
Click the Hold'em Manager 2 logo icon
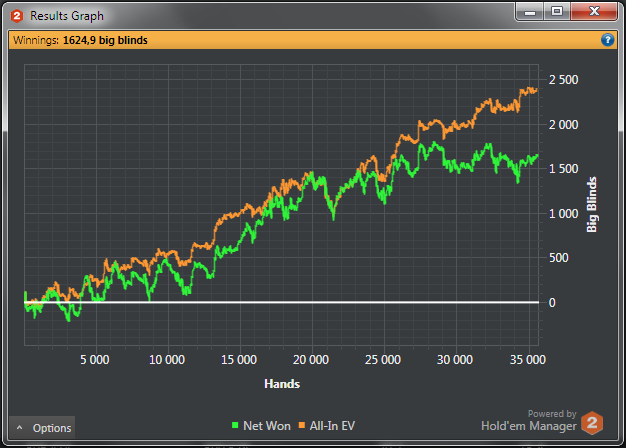(x=592, y=423)
